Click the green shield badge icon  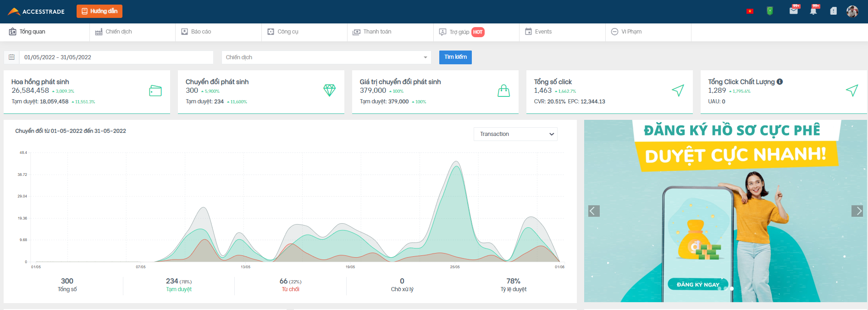click(770, 11)
